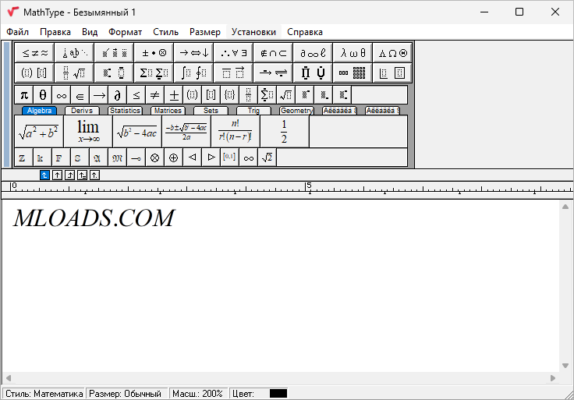Viewport: 574px width, 400px height.
Task: Open the spaces and ellipses palette
Action: (x=75, y=53)
